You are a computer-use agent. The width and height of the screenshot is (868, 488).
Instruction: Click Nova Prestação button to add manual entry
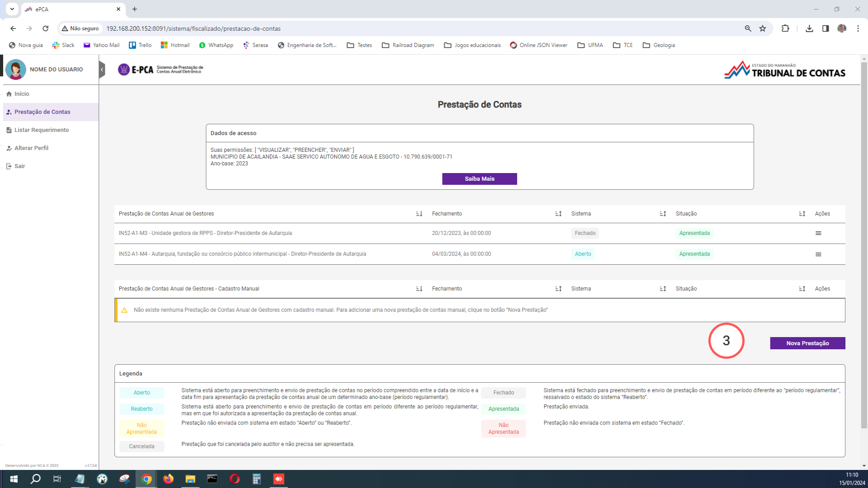(x=807, y=343)
